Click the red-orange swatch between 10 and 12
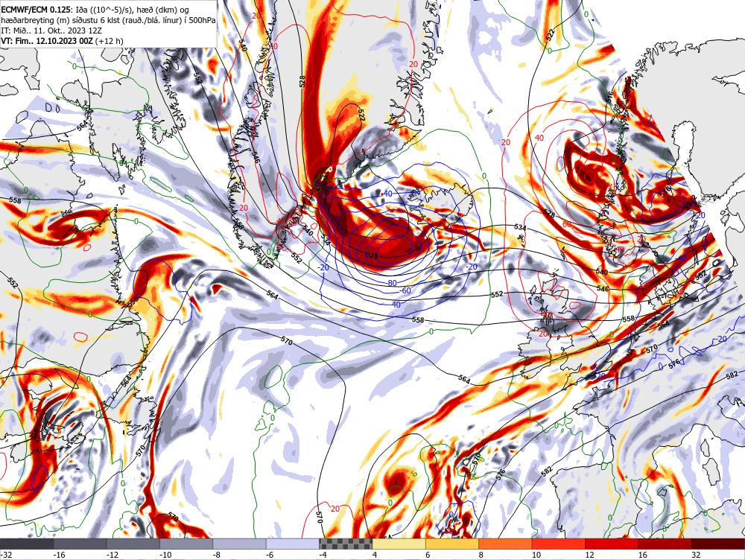The width and height of the screenshot is (745, 560). (559, 544)
